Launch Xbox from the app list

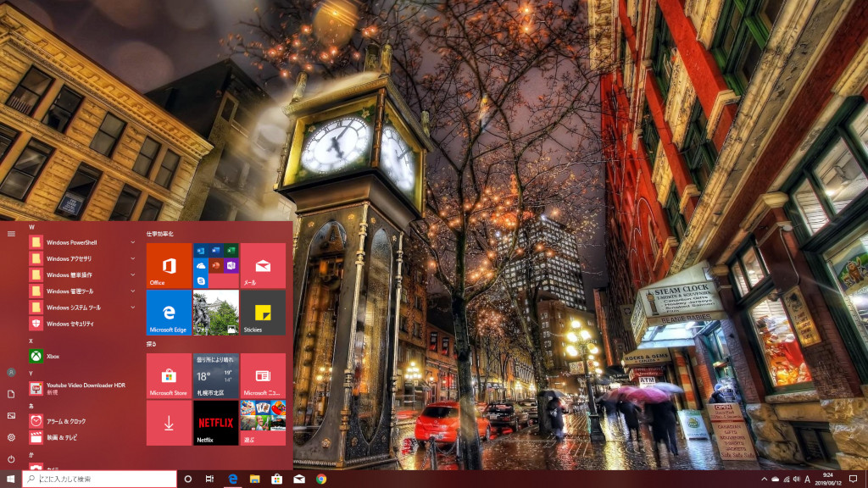click(83, 357)
